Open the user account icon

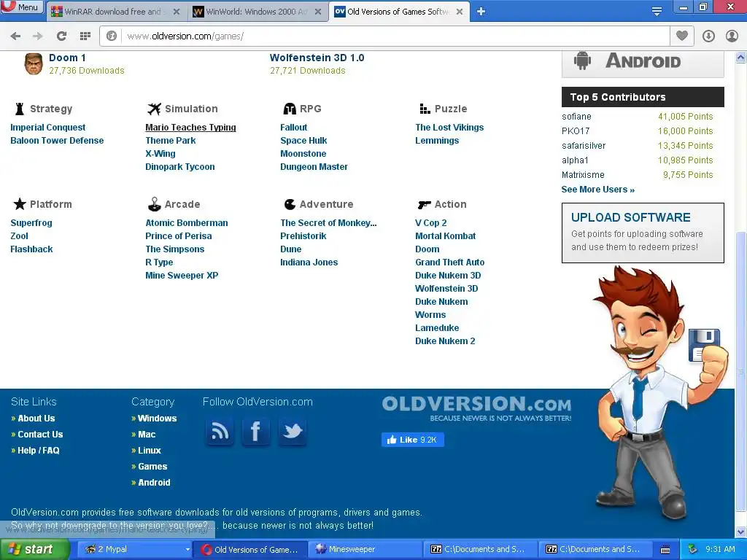pos(732,36)
